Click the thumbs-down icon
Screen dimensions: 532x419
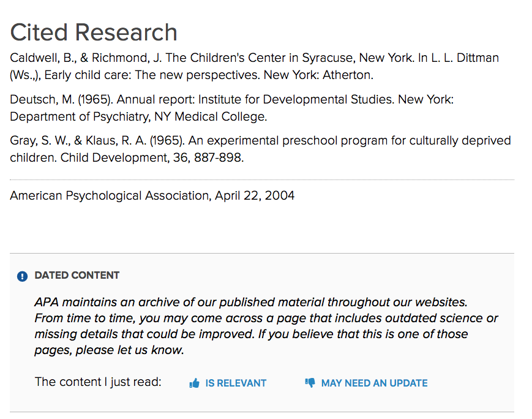[x=310, y=383]
